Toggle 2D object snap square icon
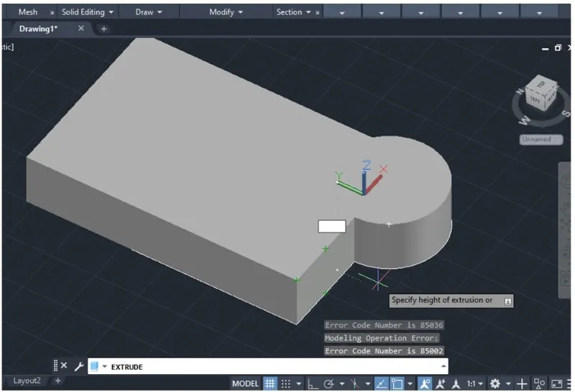Screen dimensions: 575x392 click(397, 383)
